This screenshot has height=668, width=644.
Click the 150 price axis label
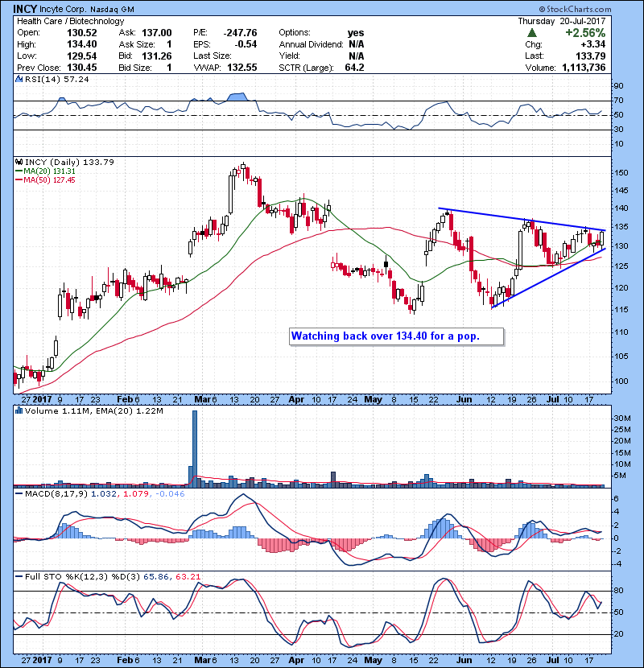pyautogui.click(x=621, y=173)
